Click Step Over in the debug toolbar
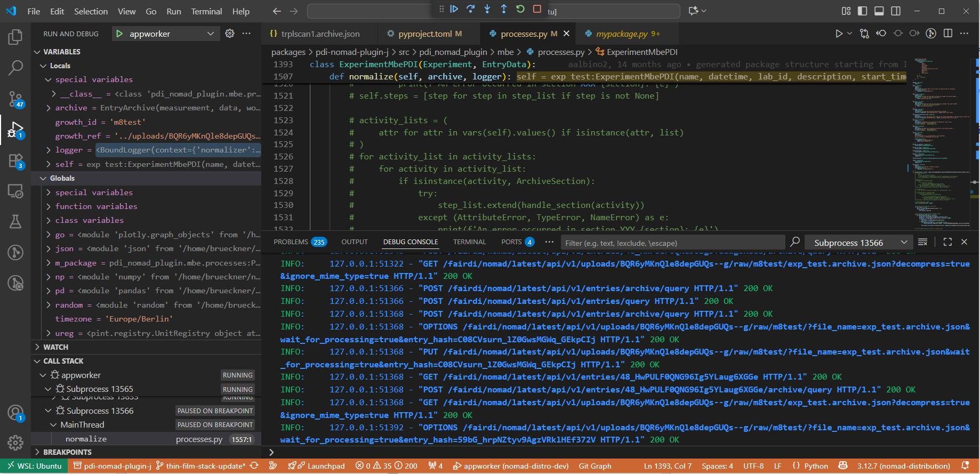 (470, 9)
